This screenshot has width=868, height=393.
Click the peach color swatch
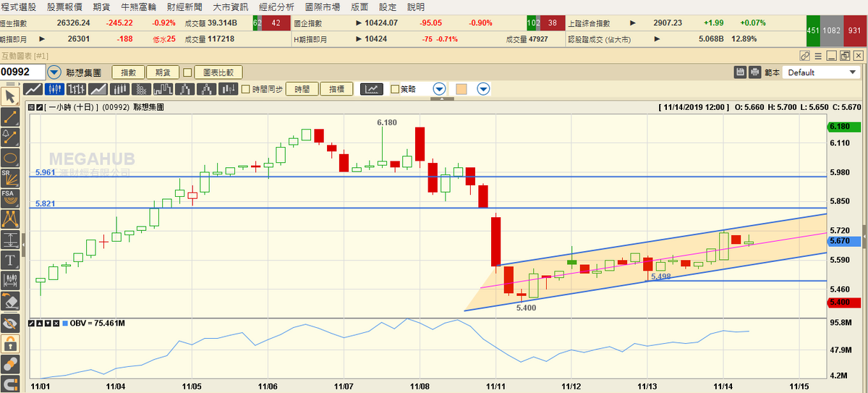[x=461, y=89]
